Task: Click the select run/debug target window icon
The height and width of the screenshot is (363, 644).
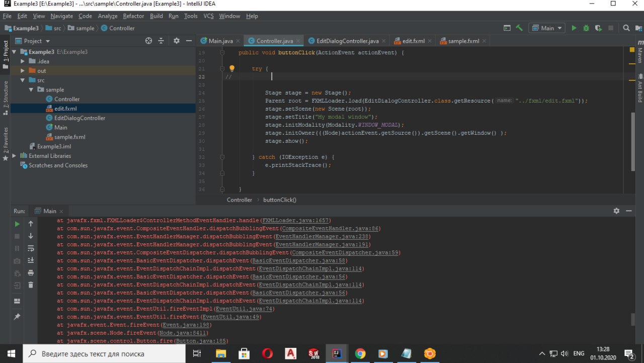Action: pos(507,28)
